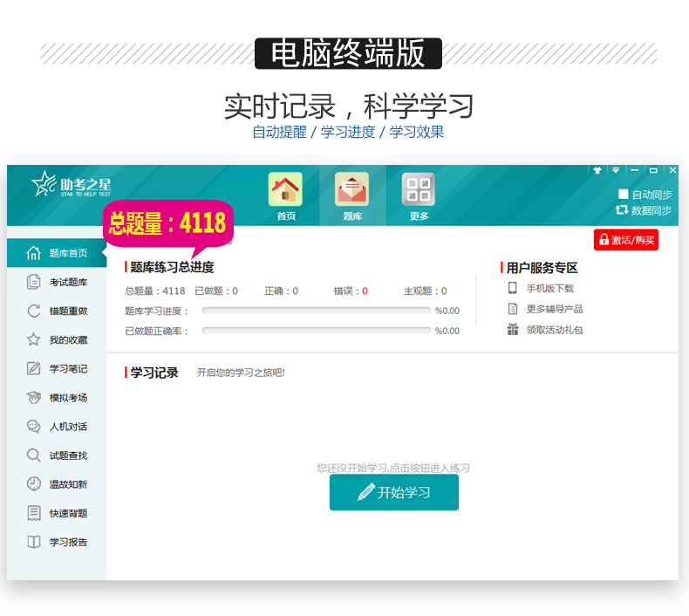Screen dimensions: 689x616
Task: Select 试题查找 text in the sidebar
Action: [68, 455]
